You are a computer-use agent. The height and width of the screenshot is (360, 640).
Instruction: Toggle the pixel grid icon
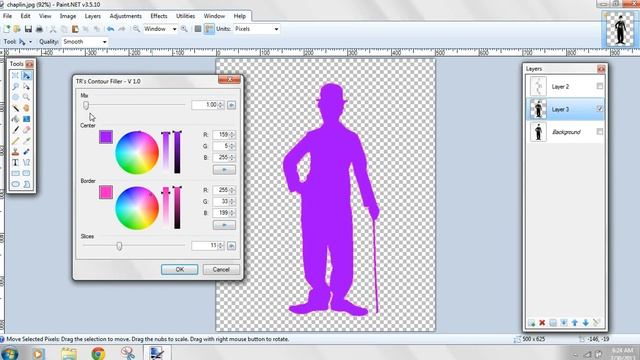(198, 29)
